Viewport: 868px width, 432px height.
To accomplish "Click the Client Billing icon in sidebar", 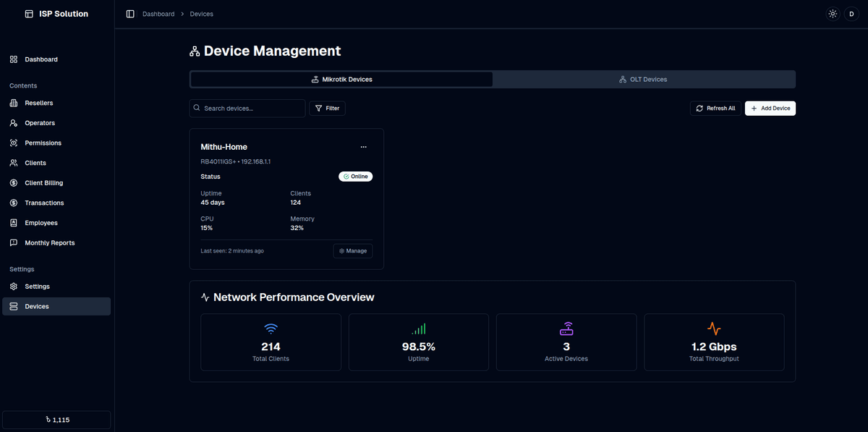I will click(x=13, y=182).
